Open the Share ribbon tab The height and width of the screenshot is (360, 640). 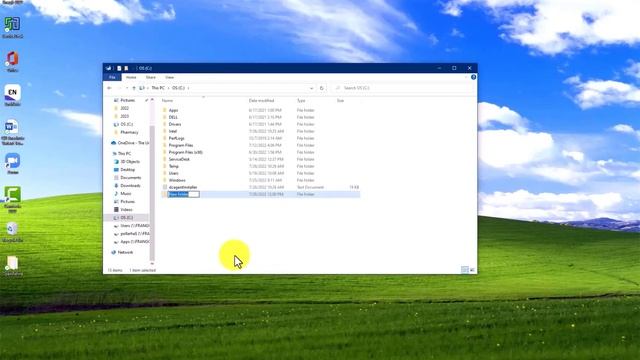pos(151,77)
